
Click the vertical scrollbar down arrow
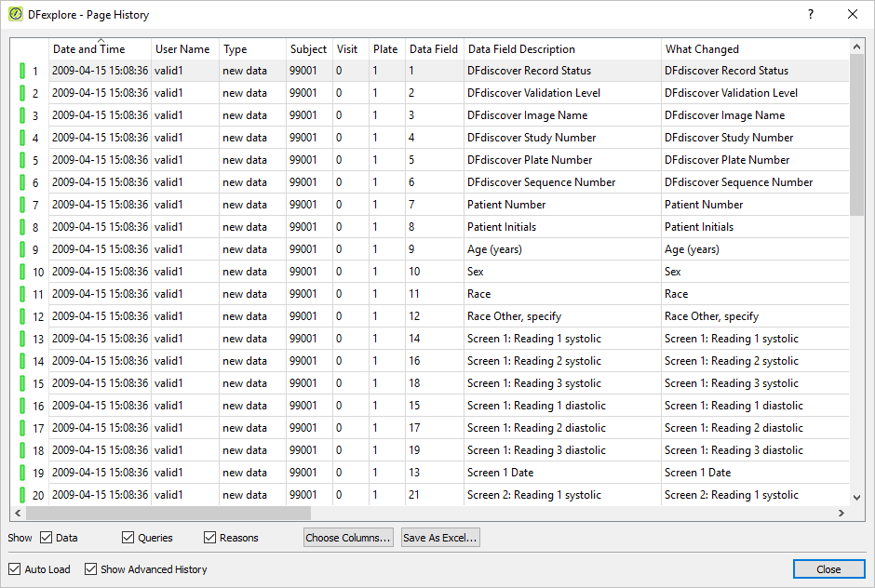coord(856,498)
